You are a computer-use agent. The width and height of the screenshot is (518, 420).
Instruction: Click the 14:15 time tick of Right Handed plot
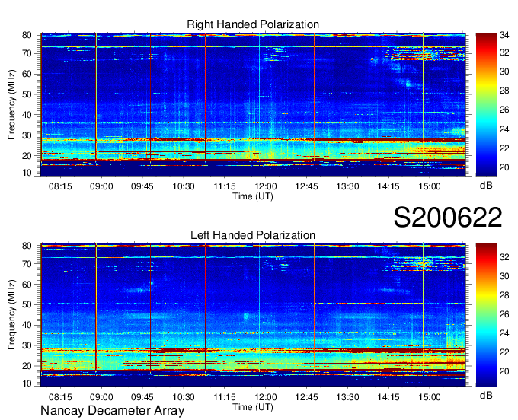pyautogui.click(x=388, y=186)
